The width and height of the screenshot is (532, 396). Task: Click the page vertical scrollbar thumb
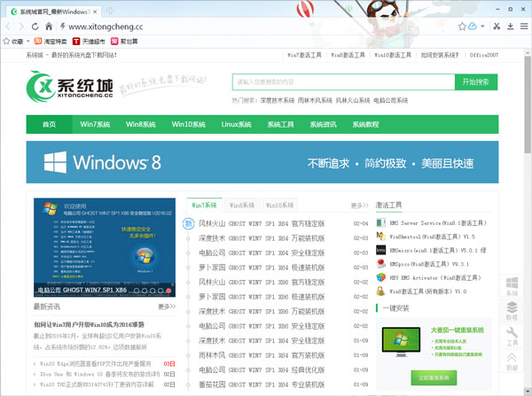coord(528,105)
